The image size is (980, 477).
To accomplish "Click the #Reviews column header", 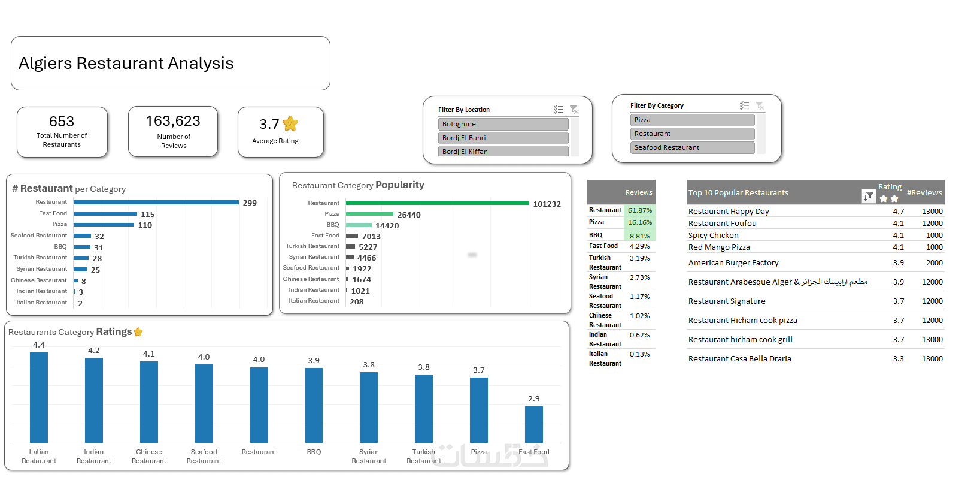I will (924, 192).
